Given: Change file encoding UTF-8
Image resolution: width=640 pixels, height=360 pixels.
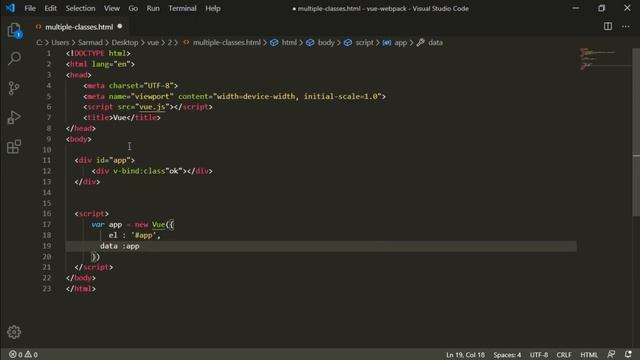Looking at the screenshot, I should tap(539, 355).
